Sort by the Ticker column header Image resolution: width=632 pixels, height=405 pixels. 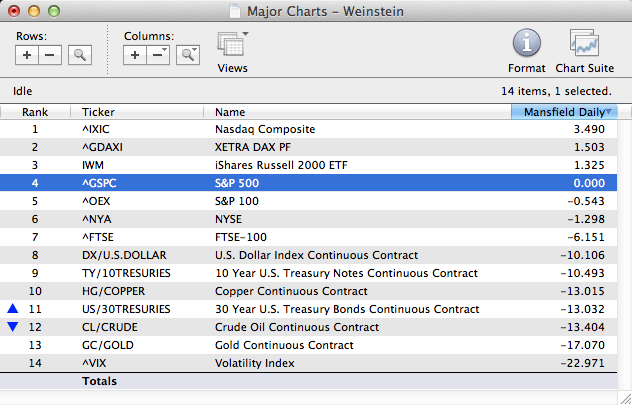[140, 112]
